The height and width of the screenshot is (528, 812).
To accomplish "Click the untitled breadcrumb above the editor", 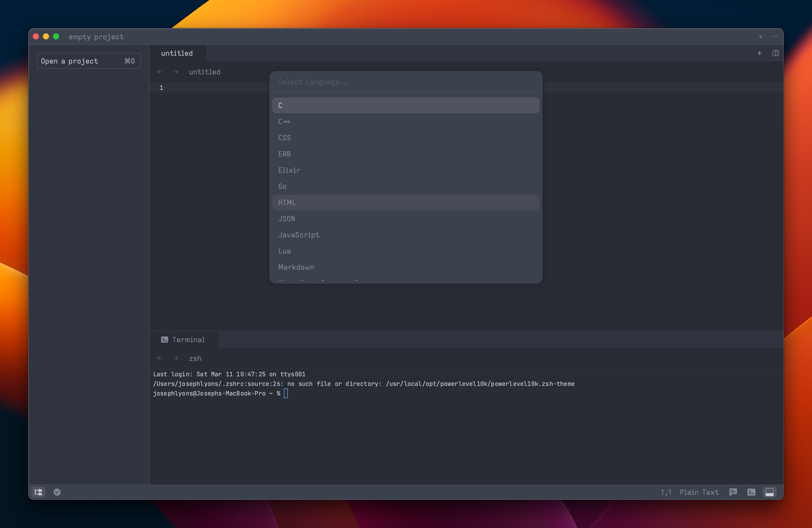I will 204,72.
